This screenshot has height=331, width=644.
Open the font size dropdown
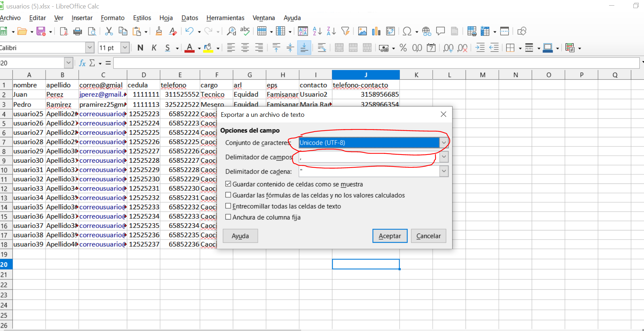point(125,48)
